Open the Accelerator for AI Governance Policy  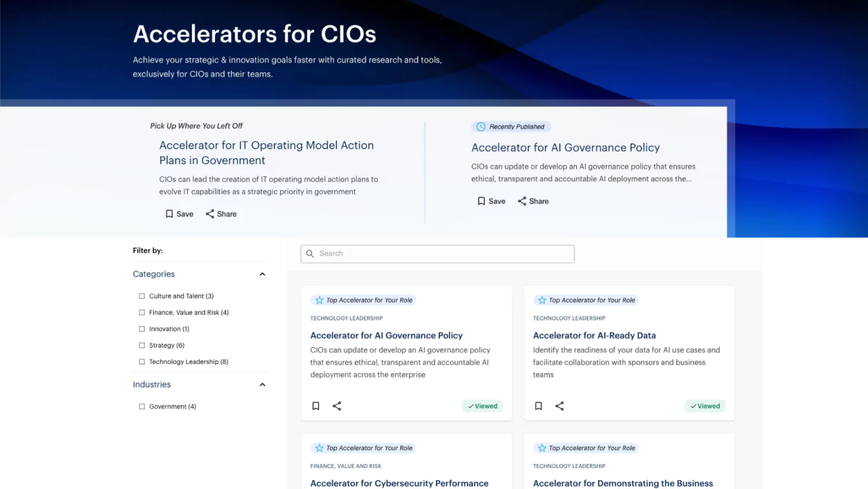(x=386, y=335)
